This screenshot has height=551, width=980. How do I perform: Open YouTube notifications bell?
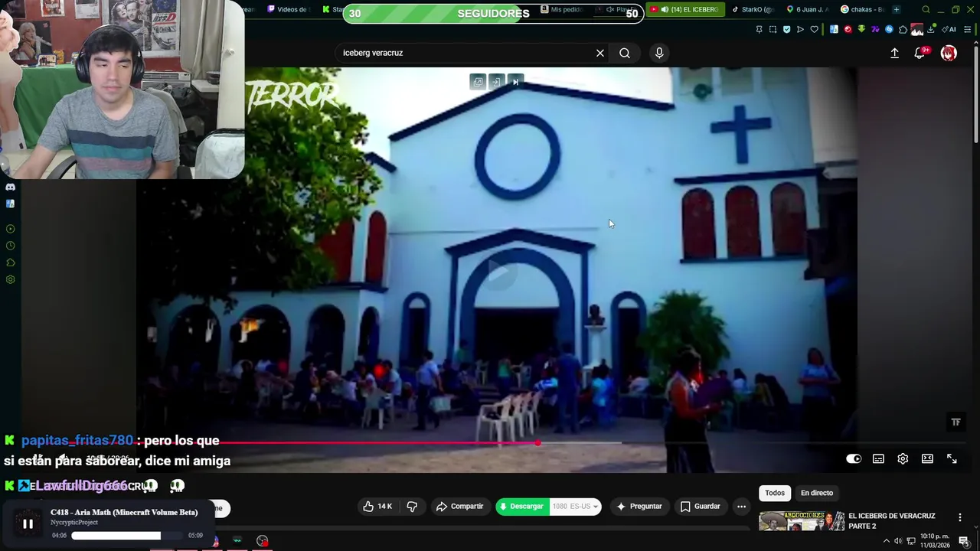920,53
